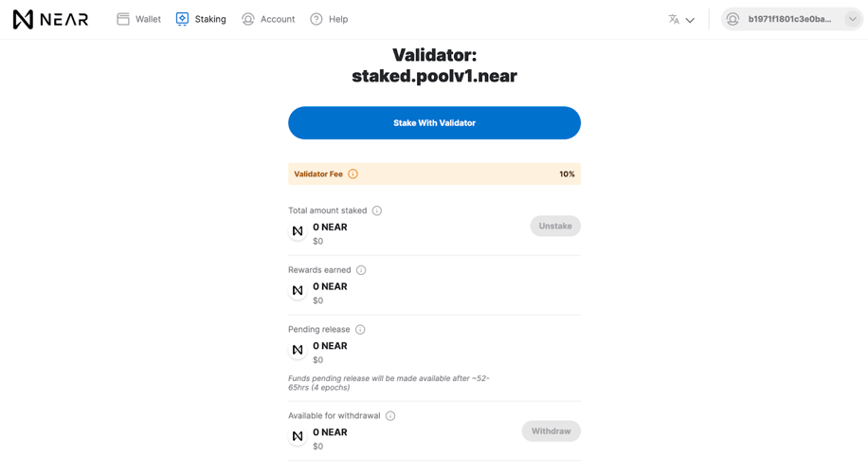
Task: Show the Validator Fee info tooltip
Action: click(x=353, y=174)
